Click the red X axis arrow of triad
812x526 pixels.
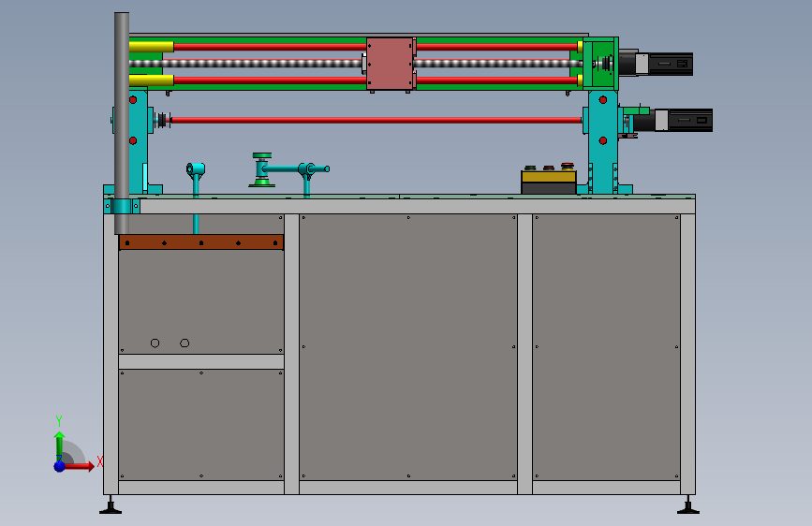point(80,466)
